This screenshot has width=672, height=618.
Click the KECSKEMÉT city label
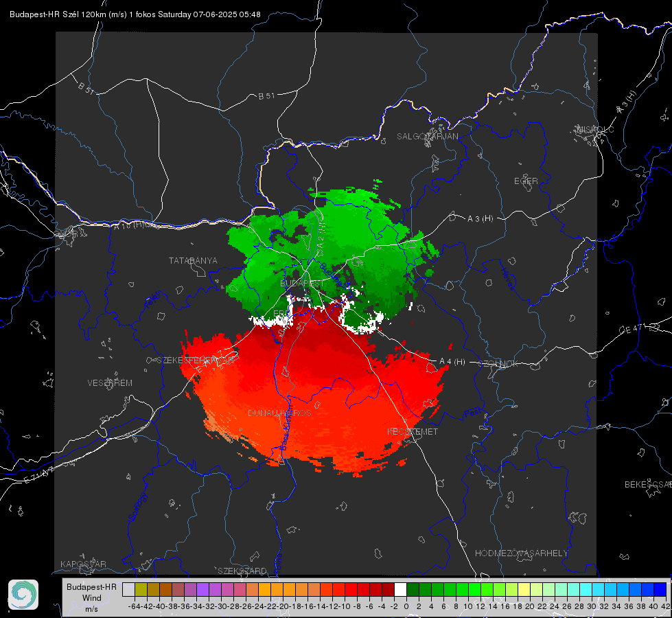point(413,432)
